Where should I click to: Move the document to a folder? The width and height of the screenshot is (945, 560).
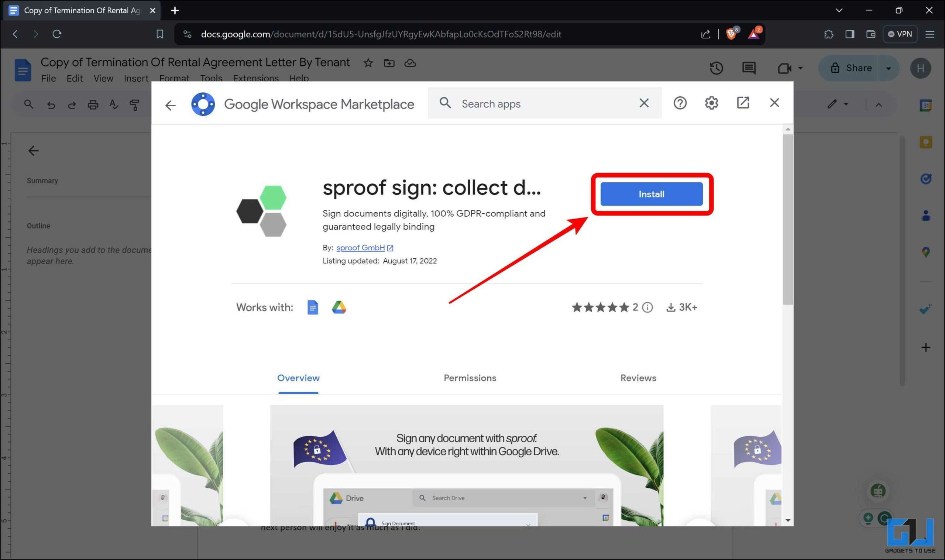[x=389, y=63]
